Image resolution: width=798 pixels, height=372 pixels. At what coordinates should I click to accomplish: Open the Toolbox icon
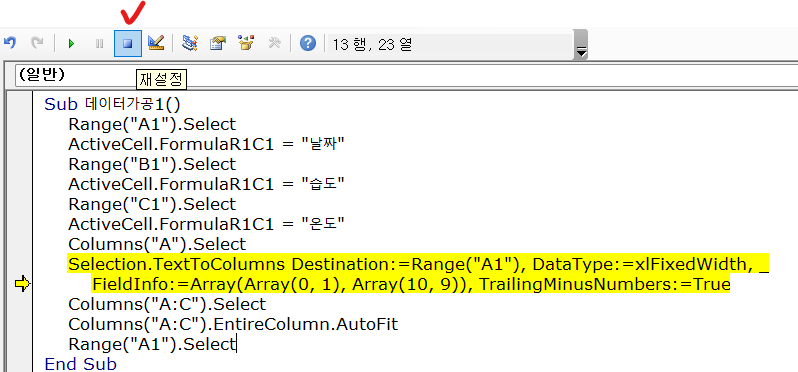pyautogui.click(x=274, y=43)
